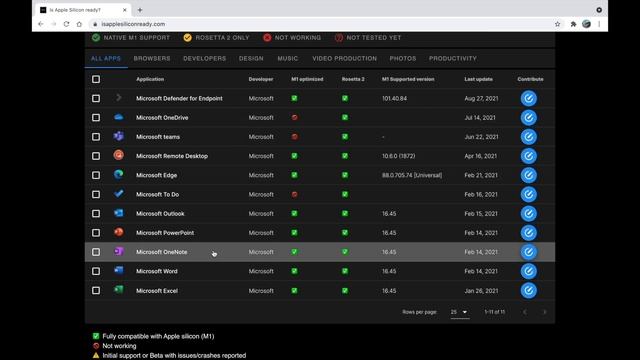Click the Microsoft OneDrive cloud app icon

pos(118,117)
